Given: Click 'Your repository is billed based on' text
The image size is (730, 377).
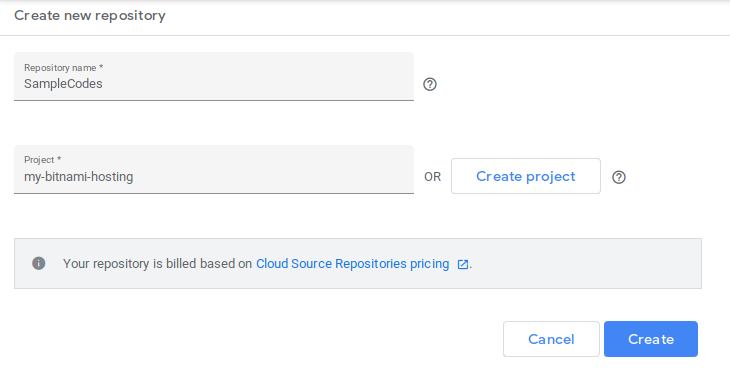Looking at the screenshot, I should 157,263.
